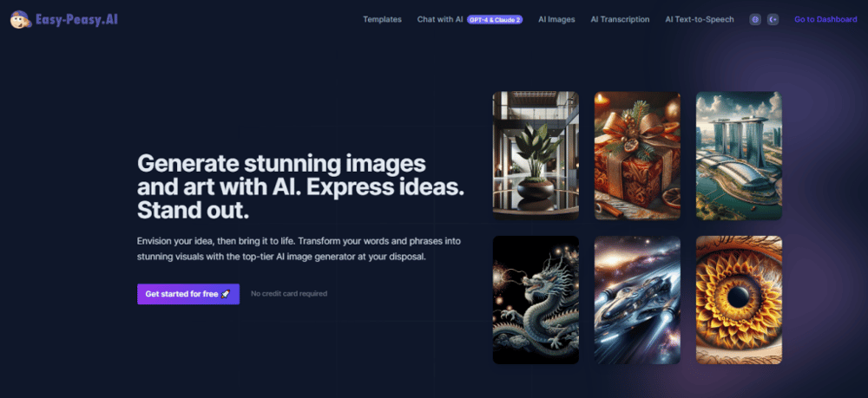Select the silver dragon artwork thumbnail

536,299
